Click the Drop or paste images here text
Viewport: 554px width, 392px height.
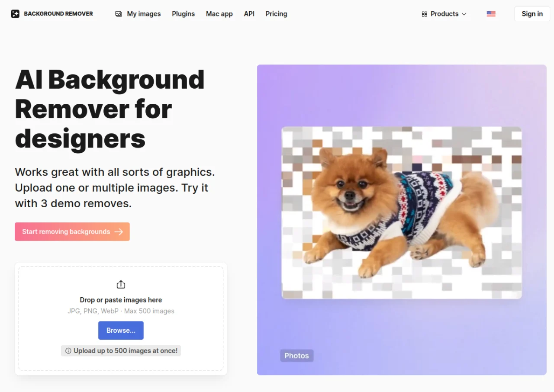(x=121, y=300)
